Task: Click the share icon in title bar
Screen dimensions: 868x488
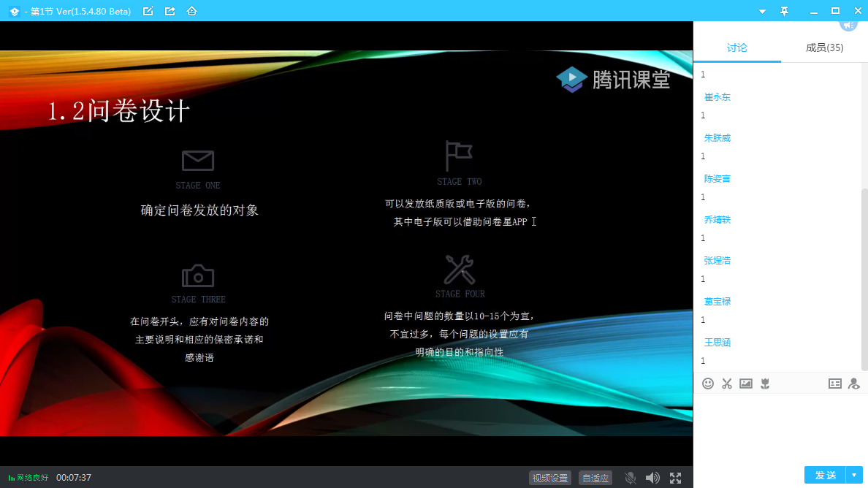Action: coord(170,11)
